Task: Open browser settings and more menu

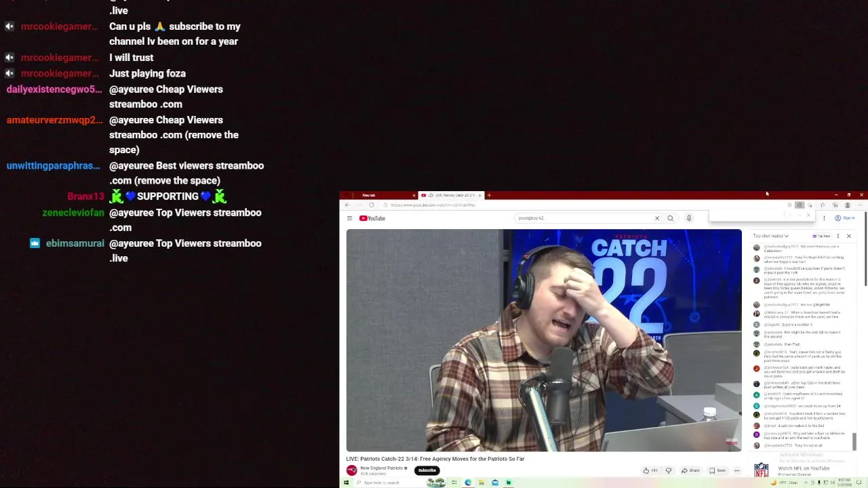Action: click(x=861, y=205)
